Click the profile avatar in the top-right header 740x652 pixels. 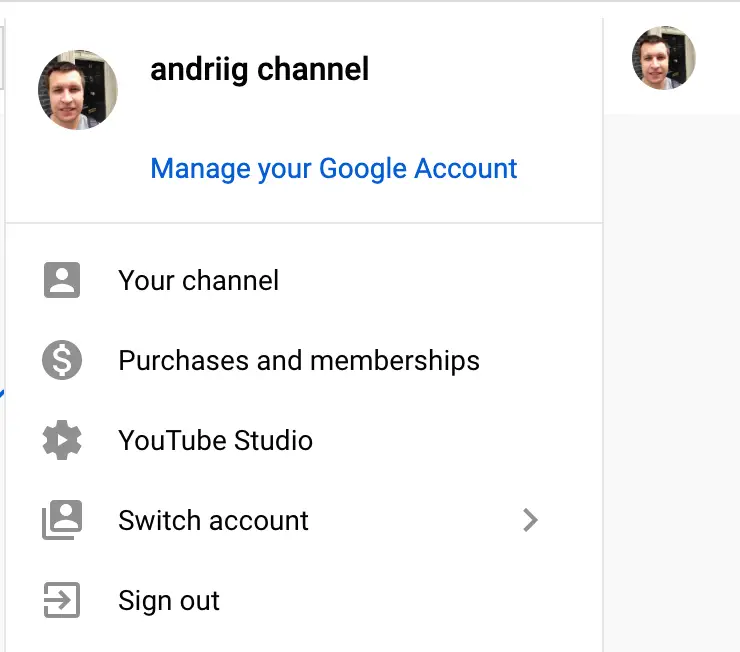pyautogui.click(x=663, y=58)
